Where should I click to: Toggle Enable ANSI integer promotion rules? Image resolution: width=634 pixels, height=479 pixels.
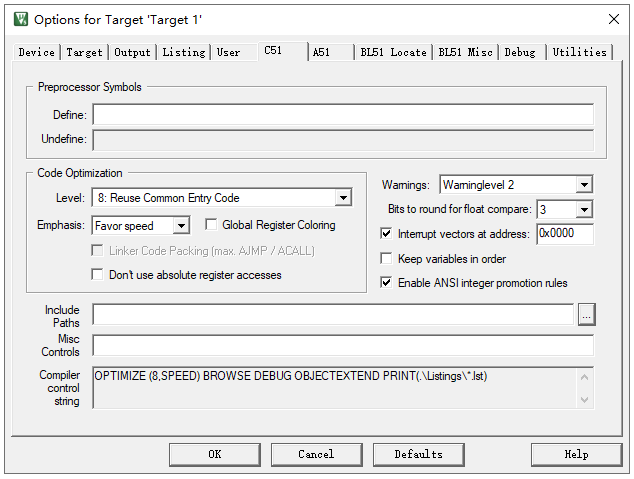click(x=386, y=283)
